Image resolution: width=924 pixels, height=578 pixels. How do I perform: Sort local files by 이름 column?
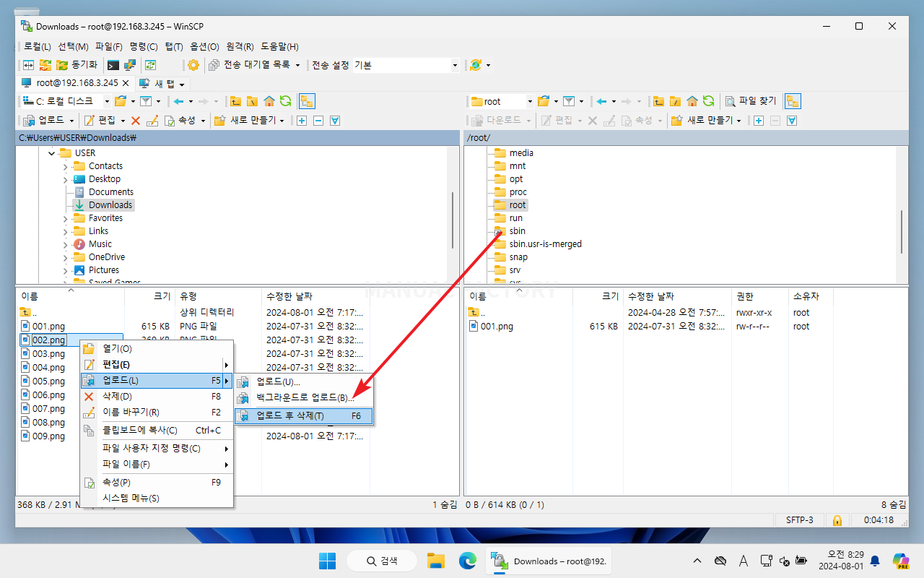pyautogui.click(x=71, y=296)
